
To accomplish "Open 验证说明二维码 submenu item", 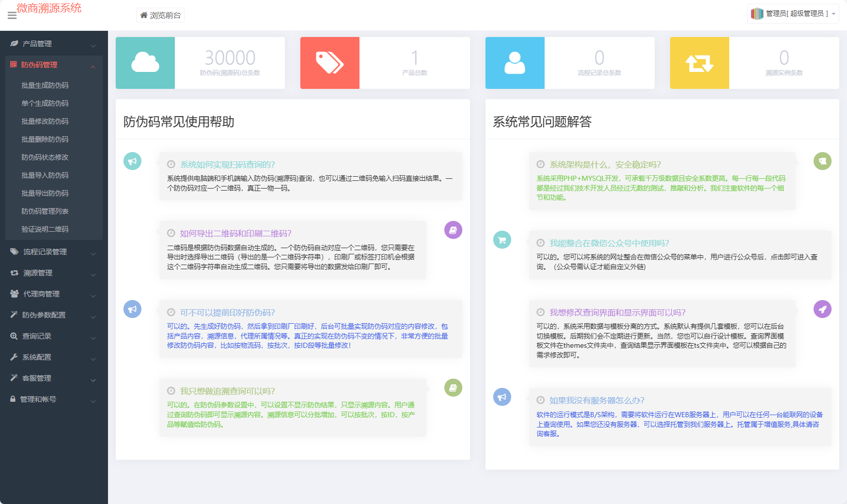I will click(x=45, y=229).
